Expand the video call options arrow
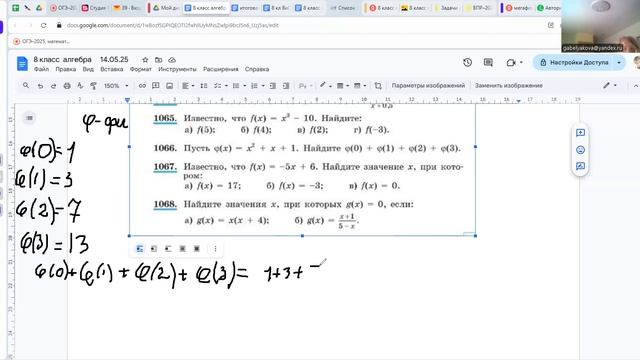 coord(521,62)
